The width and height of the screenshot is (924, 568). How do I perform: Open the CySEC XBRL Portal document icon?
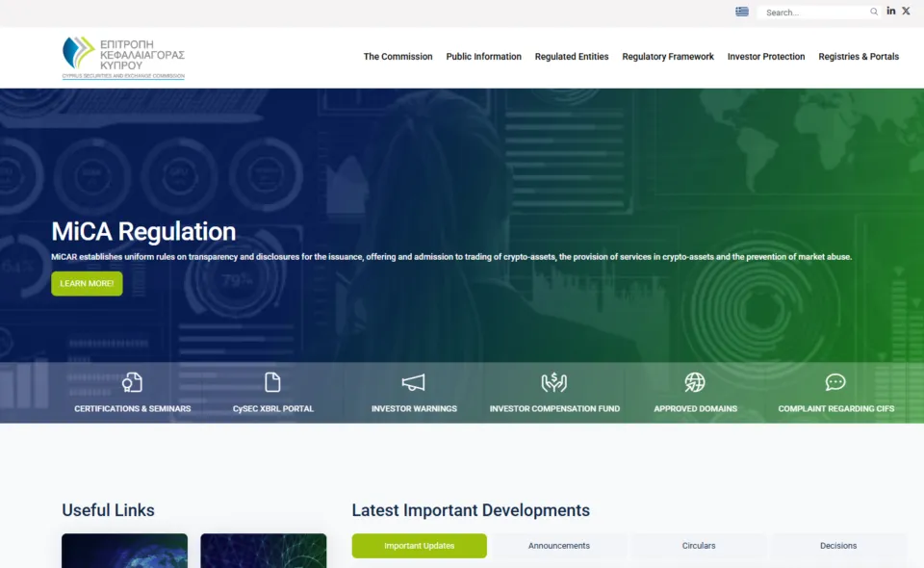click(x=272, y=383)
